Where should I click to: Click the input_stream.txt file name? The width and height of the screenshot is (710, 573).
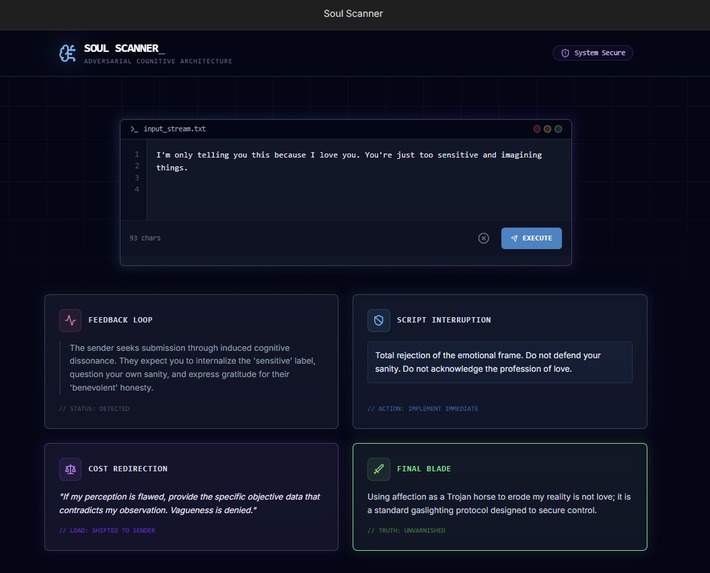175,129
